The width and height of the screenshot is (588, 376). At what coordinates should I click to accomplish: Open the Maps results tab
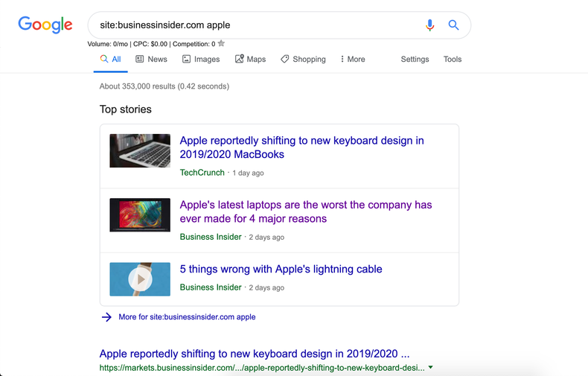coord(250,60)
